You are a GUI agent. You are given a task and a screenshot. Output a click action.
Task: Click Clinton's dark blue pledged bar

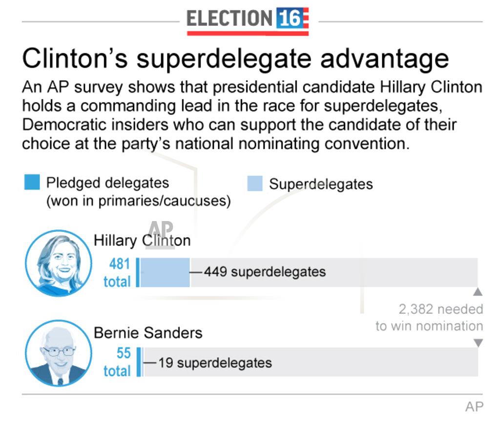tap(138, 272)
